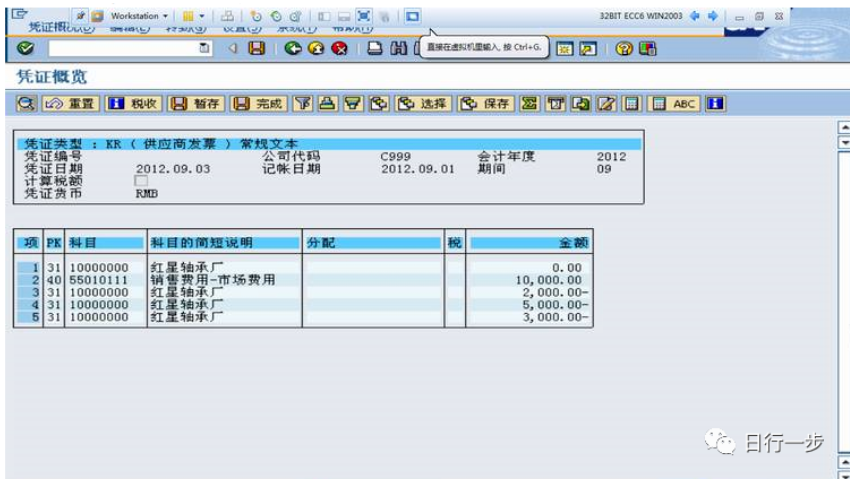This screenshot has height=480, width=850.
Task: Open the command field history dropdown
Action: [204, 48]
